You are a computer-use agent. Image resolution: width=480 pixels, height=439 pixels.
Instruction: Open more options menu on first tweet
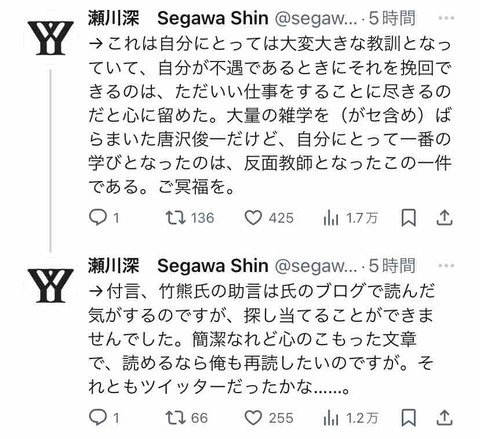(446, 18)
